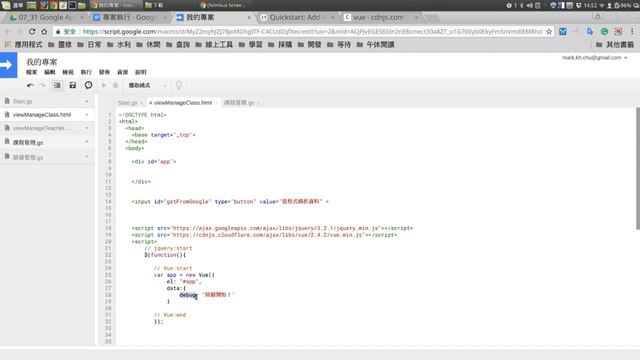Select Start.gs in the file sidebar
This screenshot has width=640, height=360.
[22, 101]
